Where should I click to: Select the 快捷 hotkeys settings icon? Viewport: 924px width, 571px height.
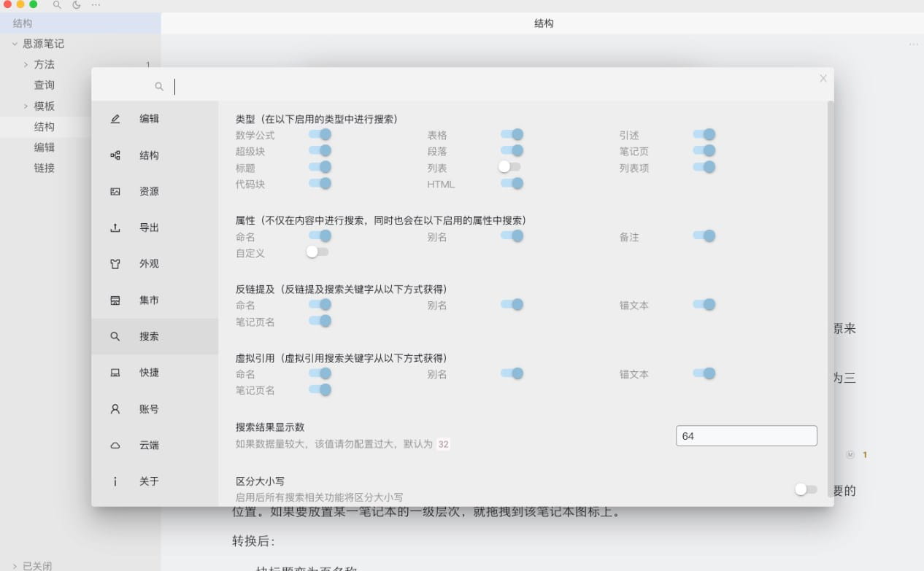point(115,373)
